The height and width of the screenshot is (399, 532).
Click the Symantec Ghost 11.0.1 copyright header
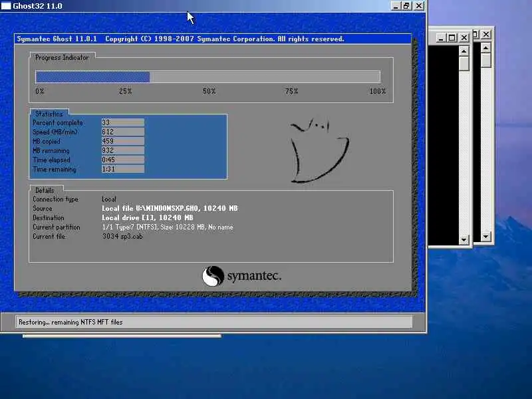tap(180, 39)
